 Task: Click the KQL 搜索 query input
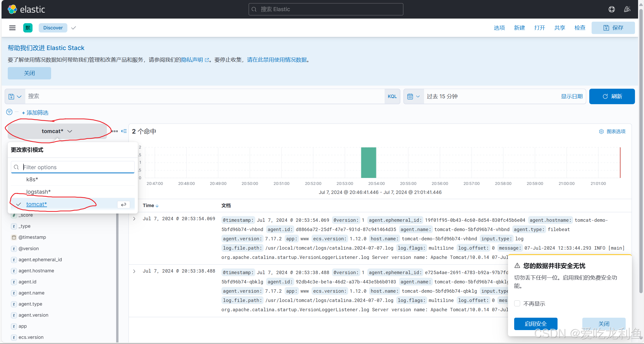(x=205, y=96)
